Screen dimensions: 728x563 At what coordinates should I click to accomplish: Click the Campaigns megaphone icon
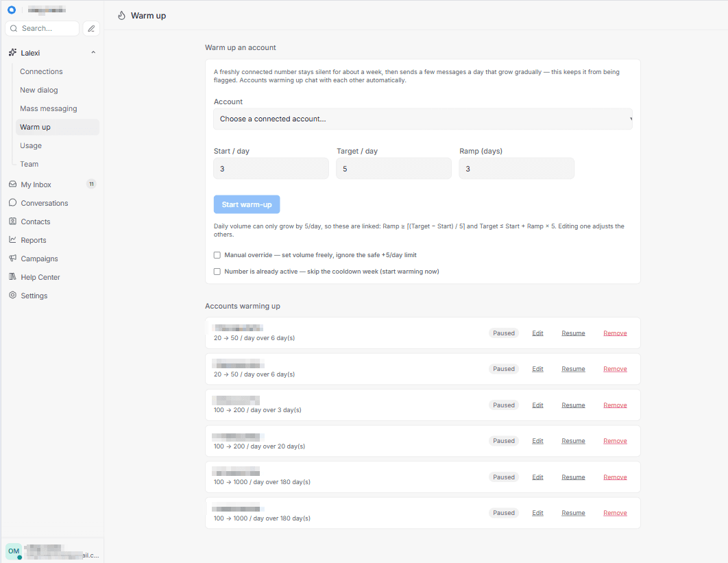point(12,259)
